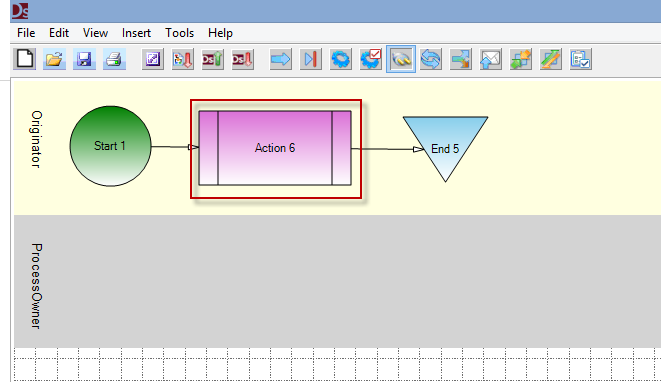The height and width of the screenshot is (382, 661).
Task: Print the diagram using the printer icon
Action: (x=114, y=59)
